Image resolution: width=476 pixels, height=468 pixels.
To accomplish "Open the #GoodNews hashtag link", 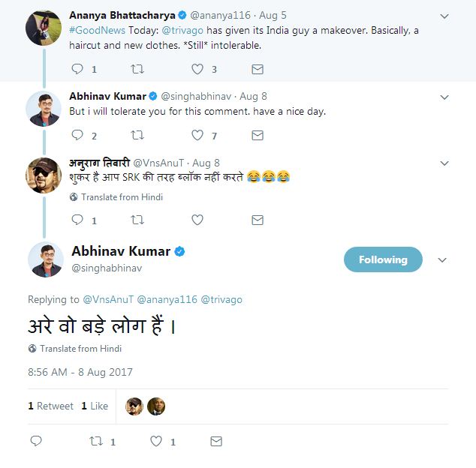I will pyautogui.click(x=94, y=30).
